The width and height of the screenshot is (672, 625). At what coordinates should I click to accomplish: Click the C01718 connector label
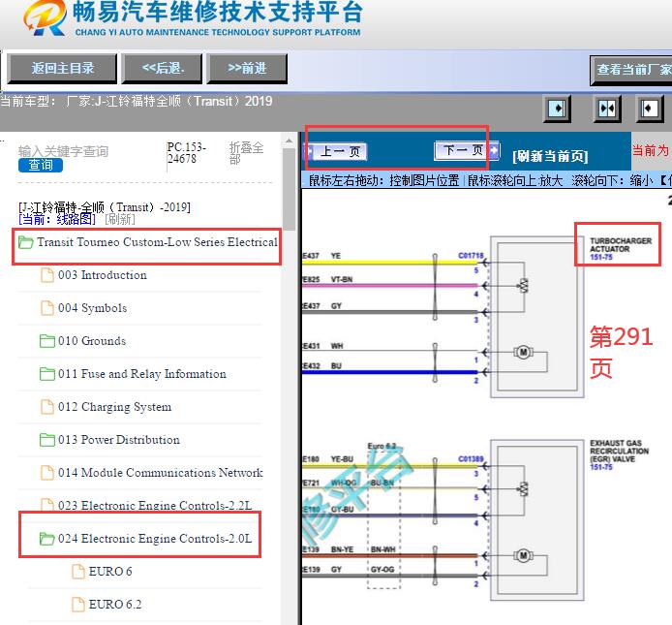[x=471, y=256]
